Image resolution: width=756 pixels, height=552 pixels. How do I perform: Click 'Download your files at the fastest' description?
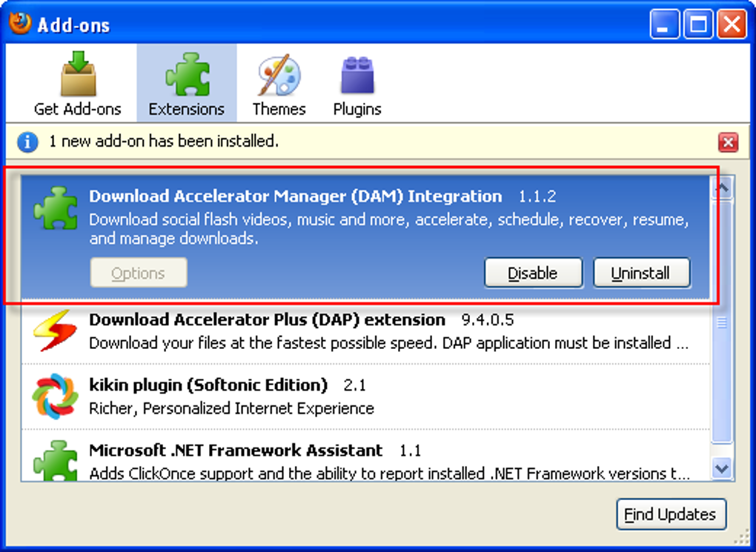(388, 343)
